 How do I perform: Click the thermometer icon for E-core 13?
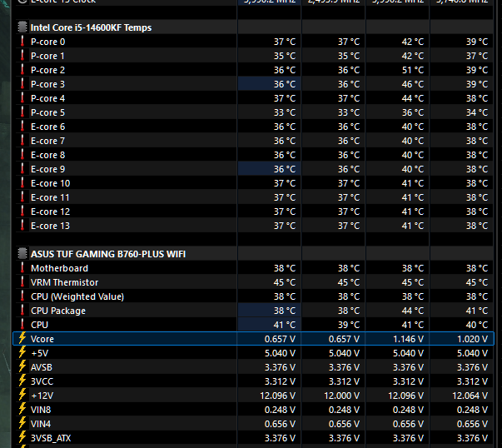pyautogui.click(x=22, y=225)
